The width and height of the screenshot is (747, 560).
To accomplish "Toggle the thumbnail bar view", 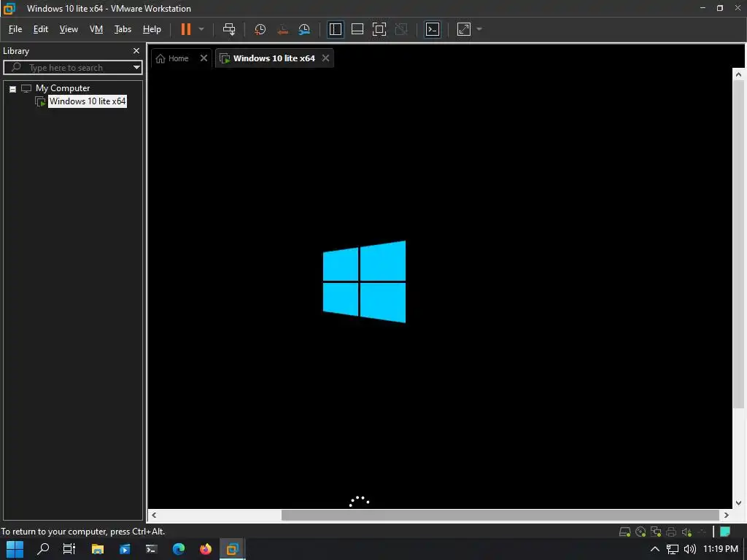I will coord(357,29).
